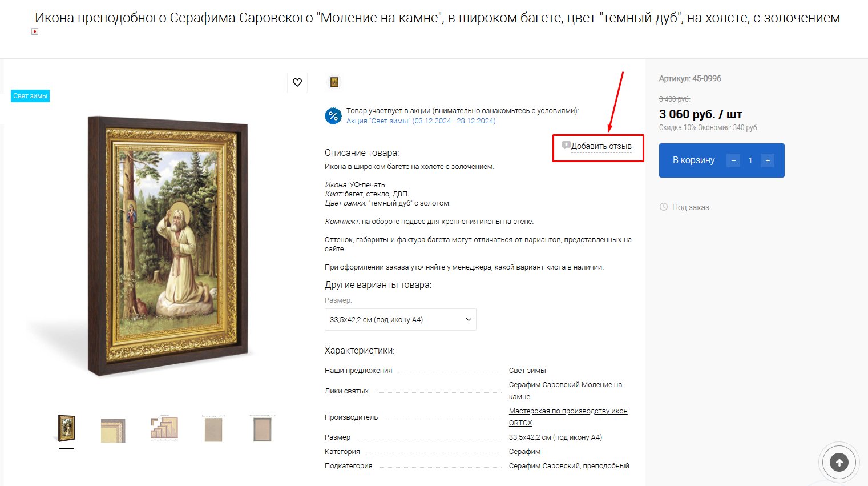
Task: Decrease quantity with minus button
Action: pos(733,160)
